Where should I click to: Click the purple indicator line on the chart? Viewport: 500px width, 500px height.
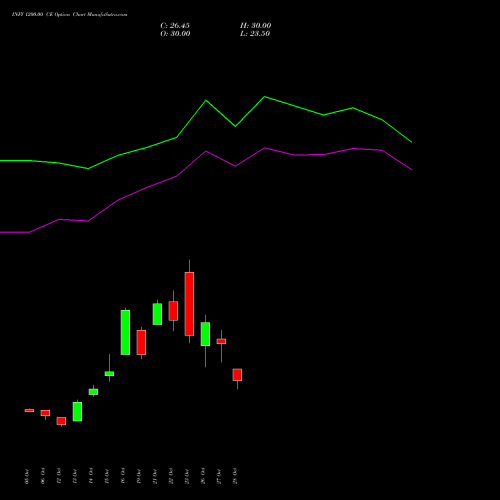(206, 151)
